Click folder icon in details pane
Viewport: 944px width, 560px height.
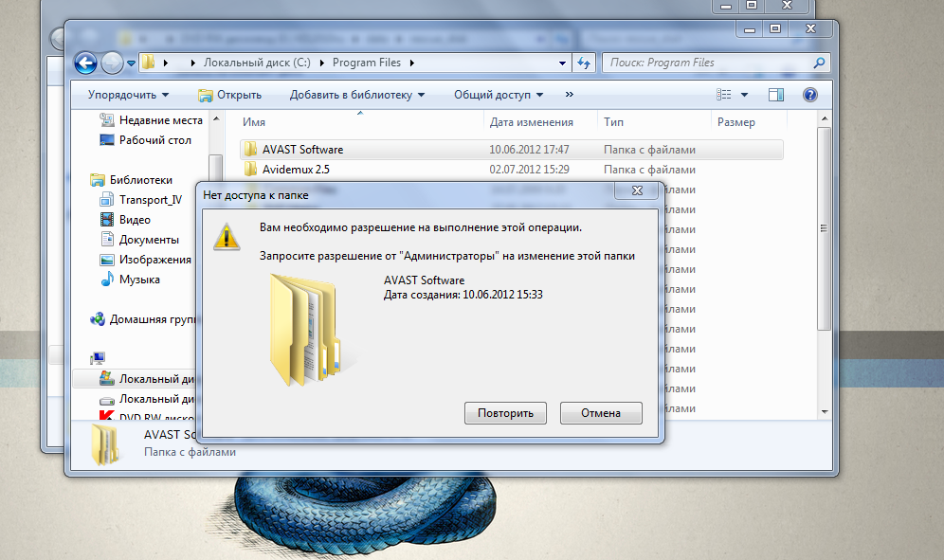pos(106,445)
